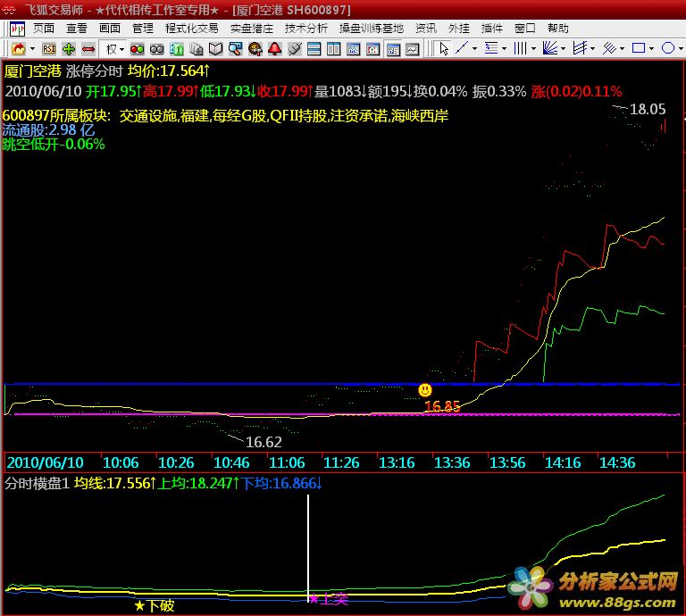This screenshot has height=616, width=686.
Task: Click the red alarm bell icon
Action: [275, 48]
